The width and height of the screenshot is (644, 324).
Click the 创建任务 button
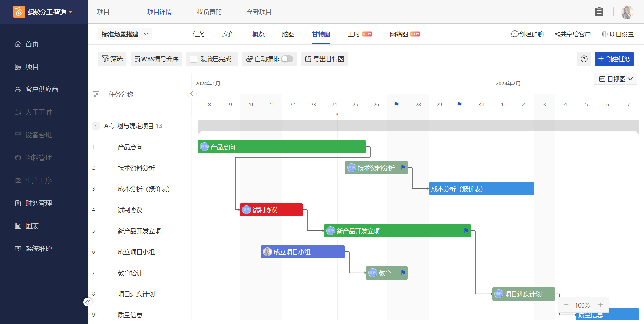[x=614, y=59]
